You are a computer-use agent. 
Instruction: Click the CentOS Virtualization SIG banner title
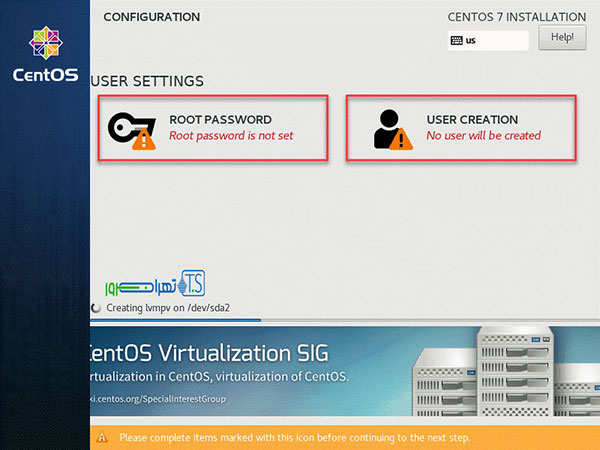click(210, 353)
